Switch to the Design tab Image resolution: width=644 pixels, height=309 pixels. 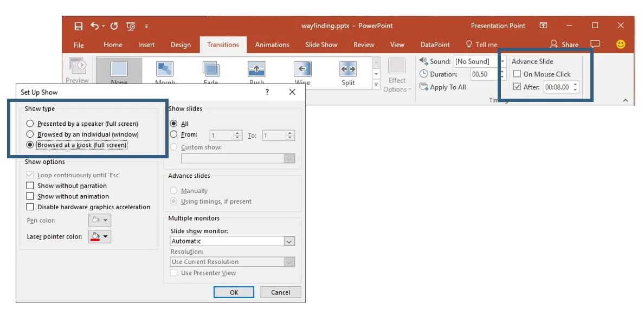coord(181,45)
